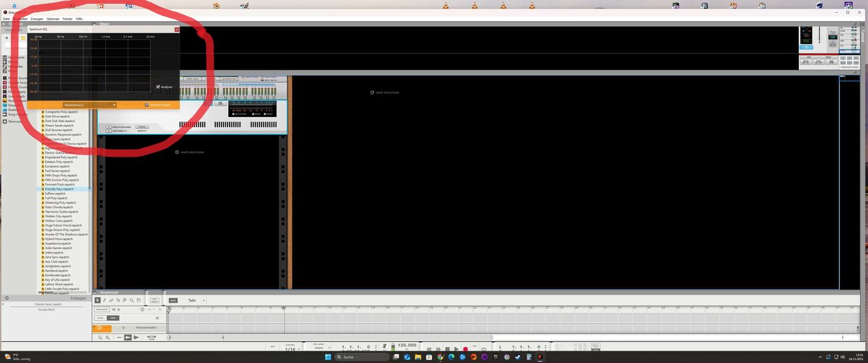Screen dimensions: 868x363
Task: Zoom in sequencer with plus magnifier
Action: click(x=108, y=338)
